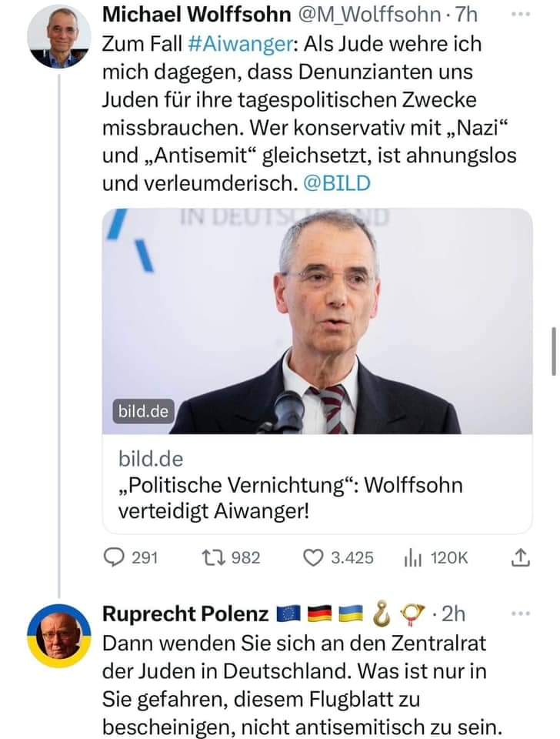Click the reply icon with 291 comments

click(114, 557)
